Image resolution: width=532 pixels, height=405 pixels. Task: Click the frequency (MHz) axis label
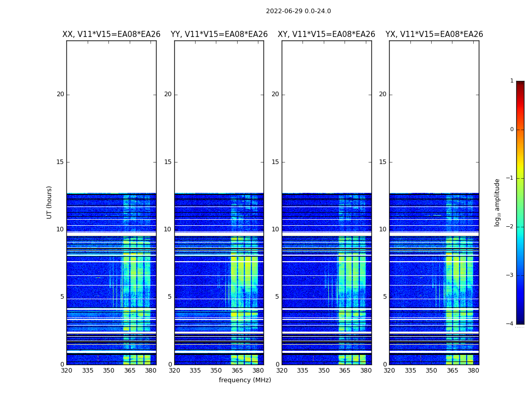[245, 380]
